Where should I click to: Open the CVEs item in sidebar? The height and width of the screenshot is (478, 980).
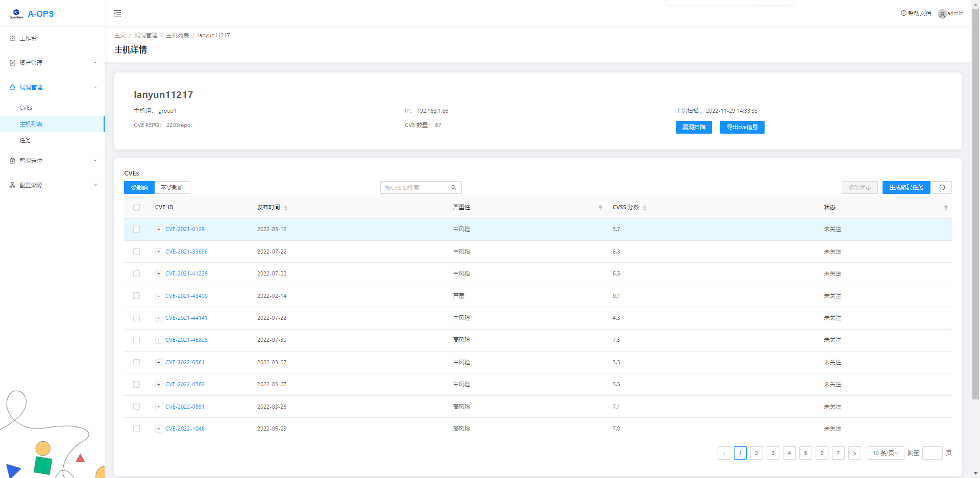point(26,108)
